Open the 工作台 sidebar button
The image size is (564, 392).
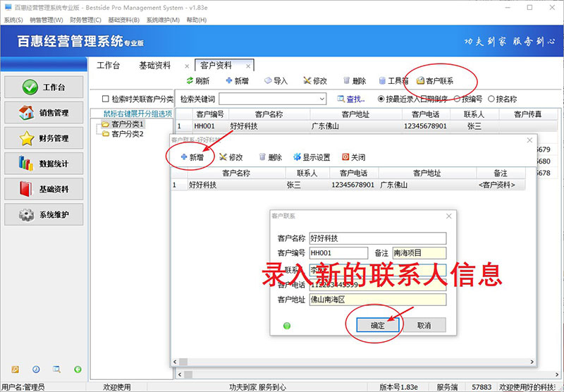tap(44, 87)
